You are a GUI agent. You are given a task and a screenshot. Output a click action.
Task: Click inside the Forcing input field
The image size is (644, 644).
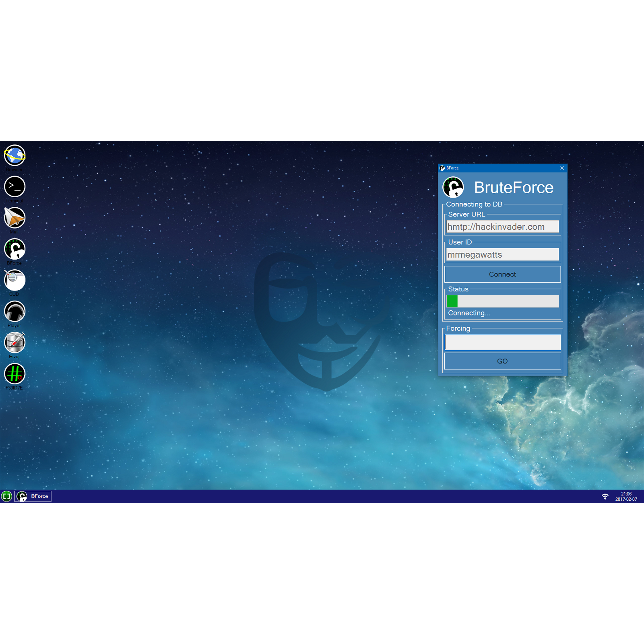coord(502,342)
